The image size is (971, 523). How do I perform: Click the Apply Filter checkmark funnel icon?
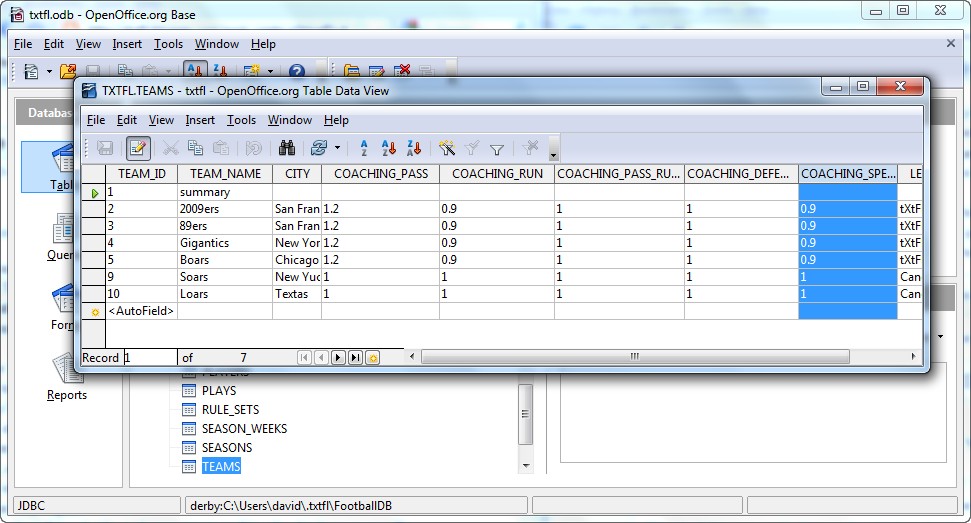click(472, 148)
